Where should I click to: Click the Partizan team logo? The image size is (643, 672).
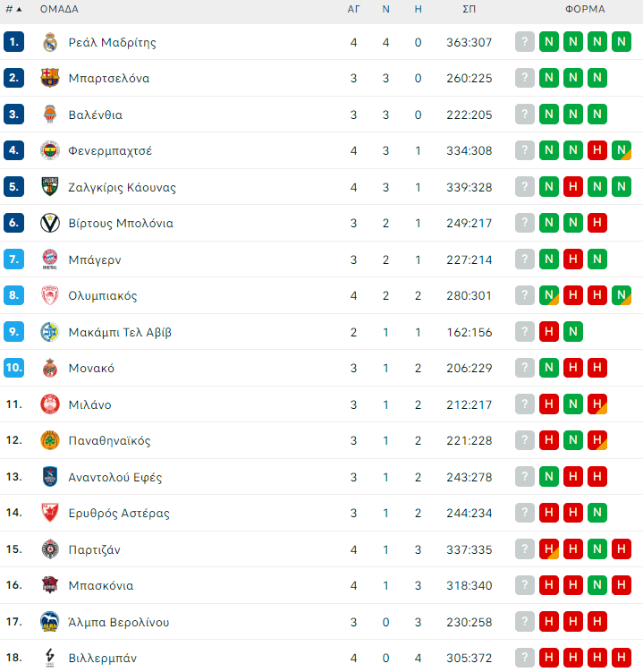pyautogui.click(x=50, y=549)
